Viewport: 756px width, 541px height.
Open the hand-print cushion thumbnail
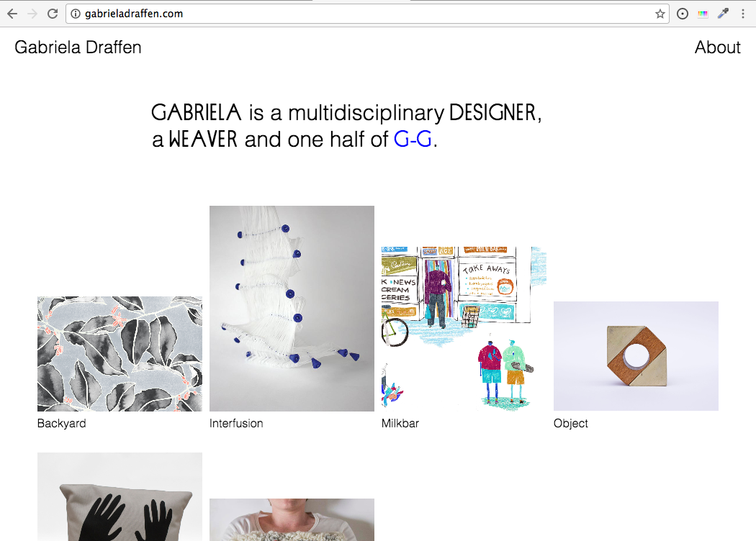point(120,496)
